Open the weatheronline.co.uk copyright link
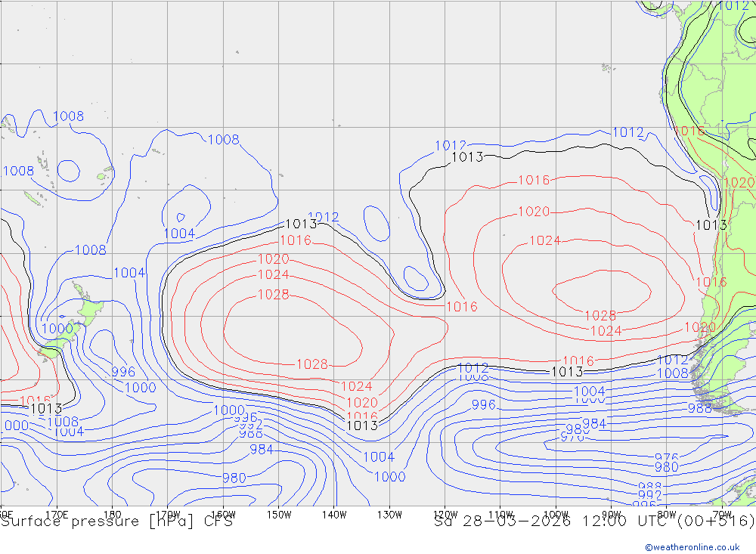This screenshot has width=756, height=554. click(692, 546)
